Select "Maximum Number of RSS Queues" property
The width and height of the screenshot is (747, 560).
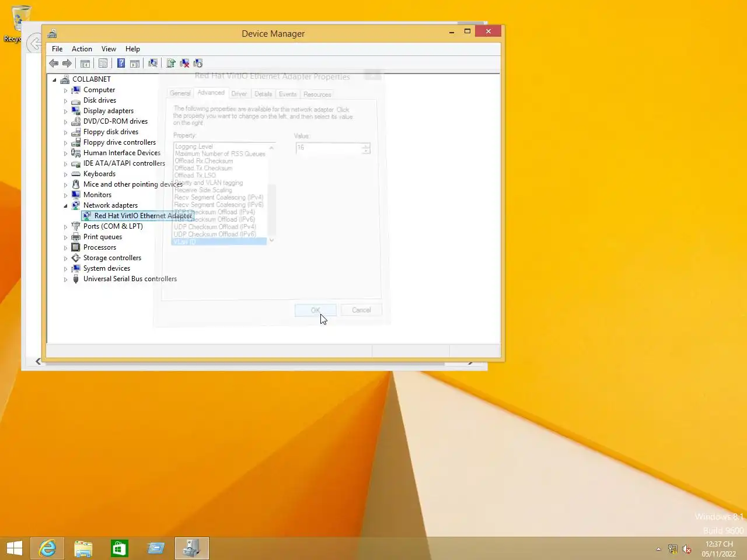[220, 154]
